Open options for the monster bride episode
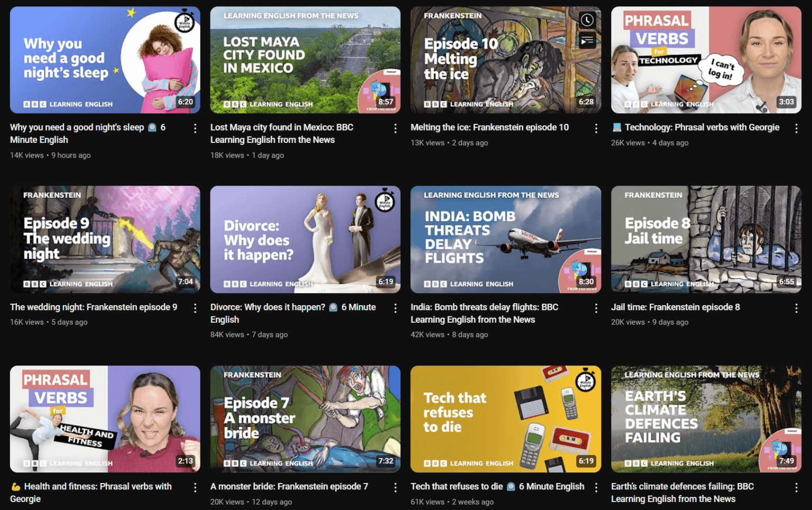This screenshot has width=812, height=510. pyautogui.click(x=395, y=487)
